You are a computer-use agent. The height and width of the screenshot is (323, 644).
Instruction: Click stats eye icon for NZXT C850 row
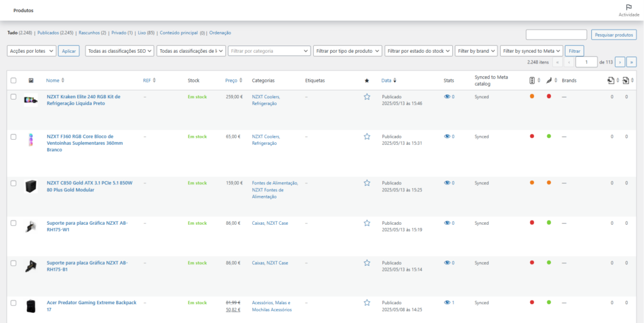pyautogui.click(x=447, y=183)
